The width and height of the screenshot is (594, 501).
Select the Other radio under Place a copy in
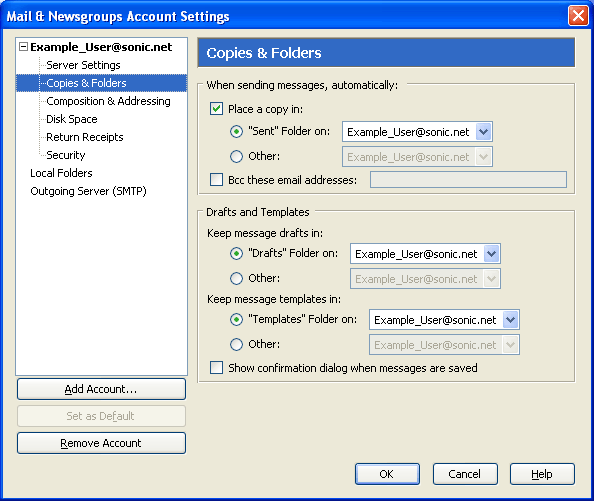236,156
